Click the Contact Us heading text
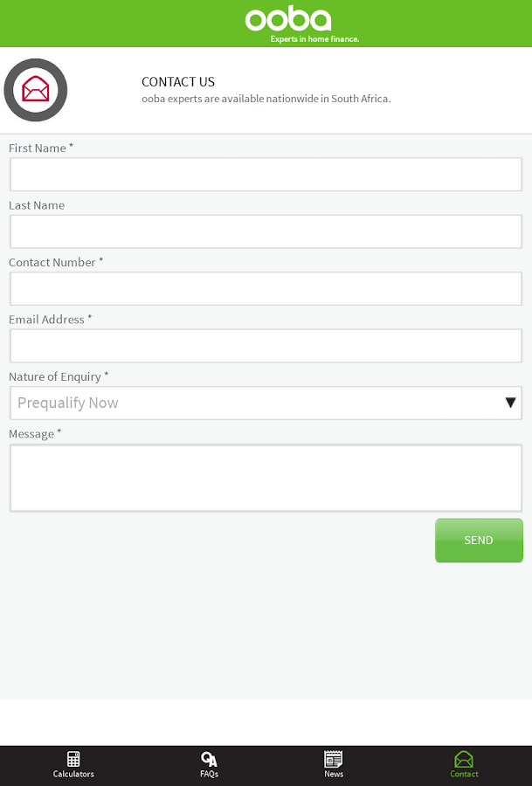532x786 pixels. coord(178,82)
